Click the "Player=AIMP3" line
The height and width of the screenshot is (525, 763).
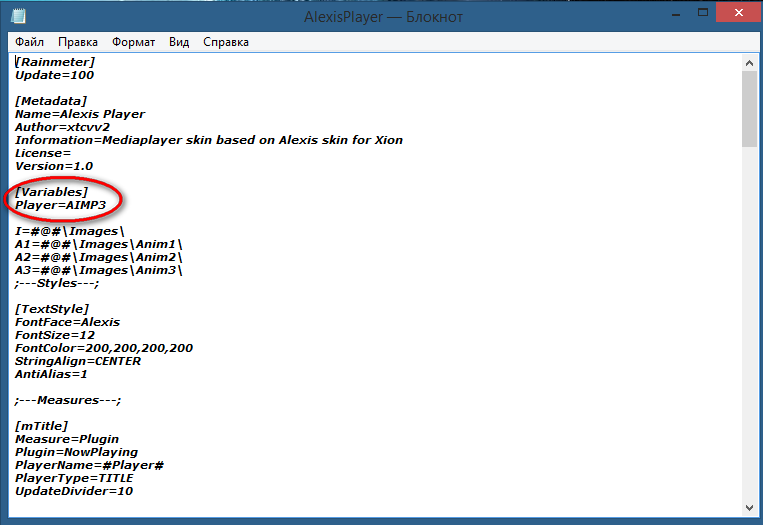(60, 205)
